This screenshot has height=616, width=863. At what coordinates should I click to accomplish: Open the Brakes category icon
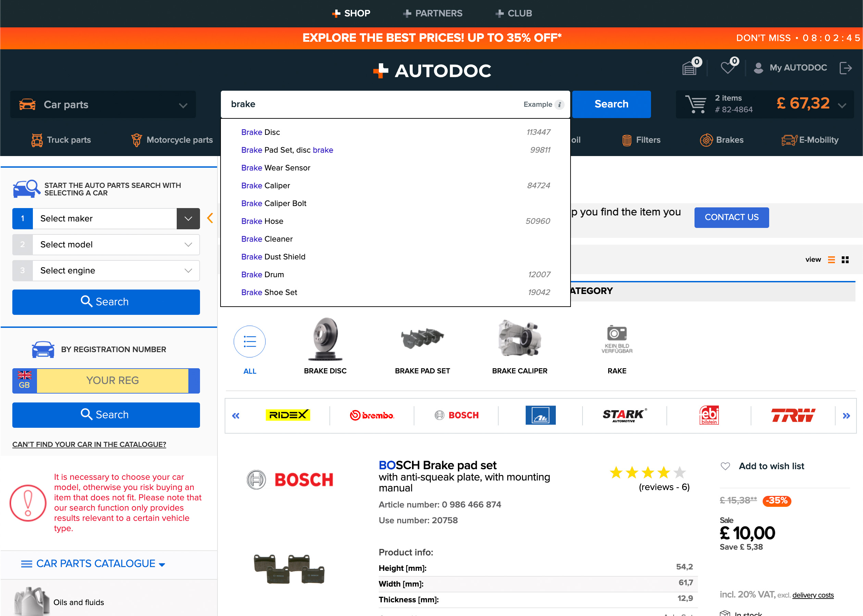[706, 140]
